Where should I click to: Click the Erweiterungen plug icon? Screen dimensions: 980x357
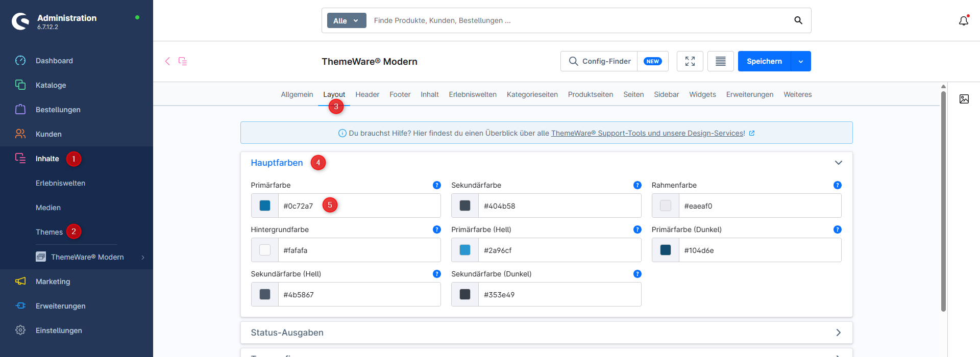pyautogui.click(x=20, y=306)
